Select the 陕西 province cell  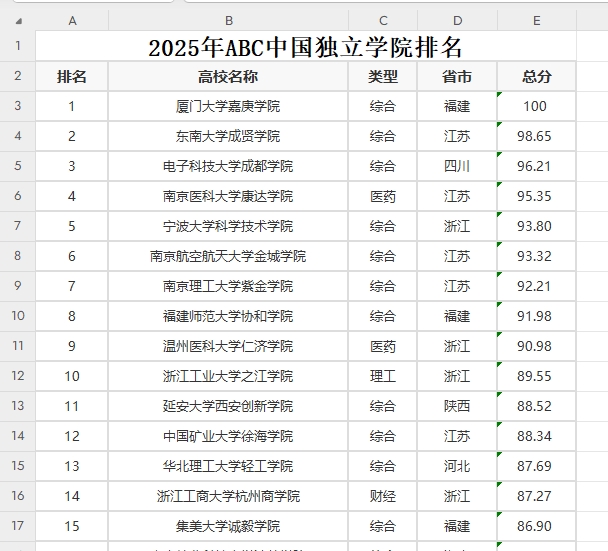[457, 406]
